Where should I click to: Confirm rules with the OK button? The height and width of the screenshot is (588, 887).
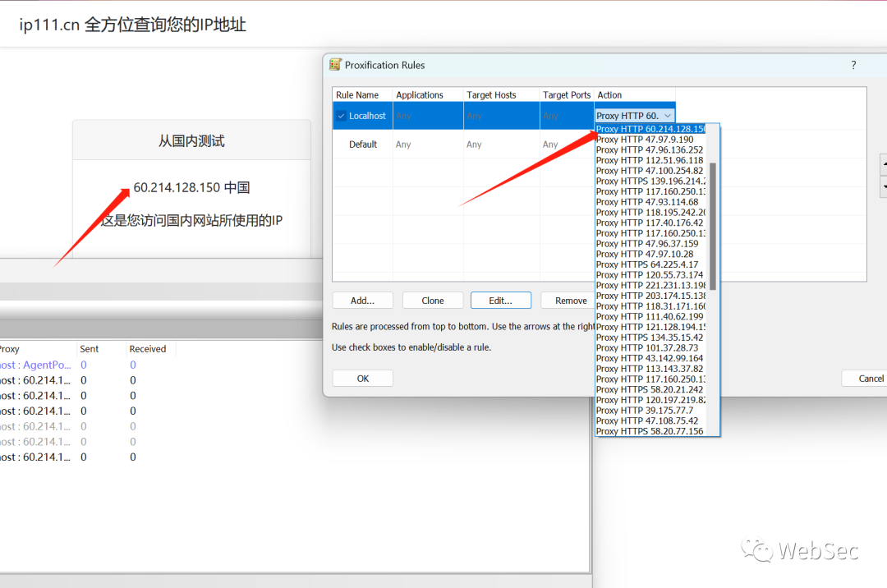coord(363,379)
